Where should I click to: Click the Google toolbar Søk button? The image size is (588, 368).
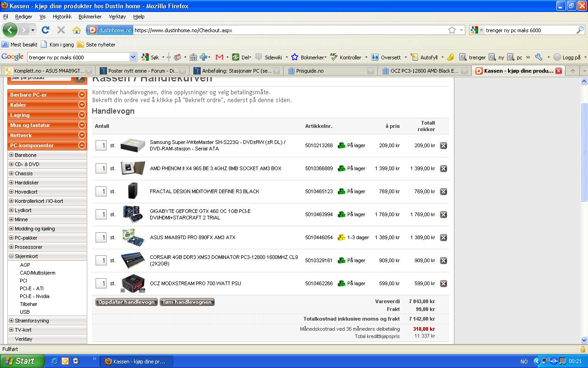150,57
